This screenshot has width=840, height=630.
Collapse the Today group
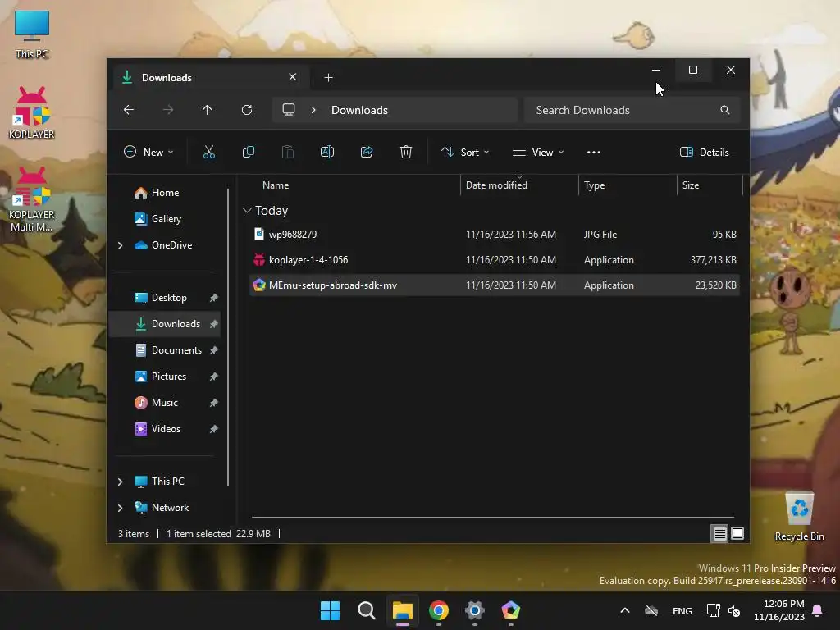pyautogui.click(x=247, y=211)
